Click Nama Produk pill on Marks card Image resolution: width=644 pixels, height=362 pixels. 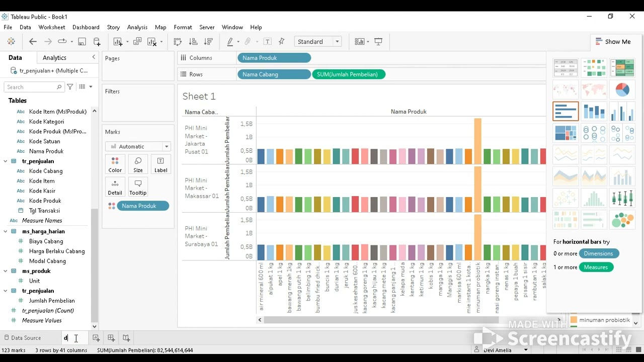click(143, 206)
